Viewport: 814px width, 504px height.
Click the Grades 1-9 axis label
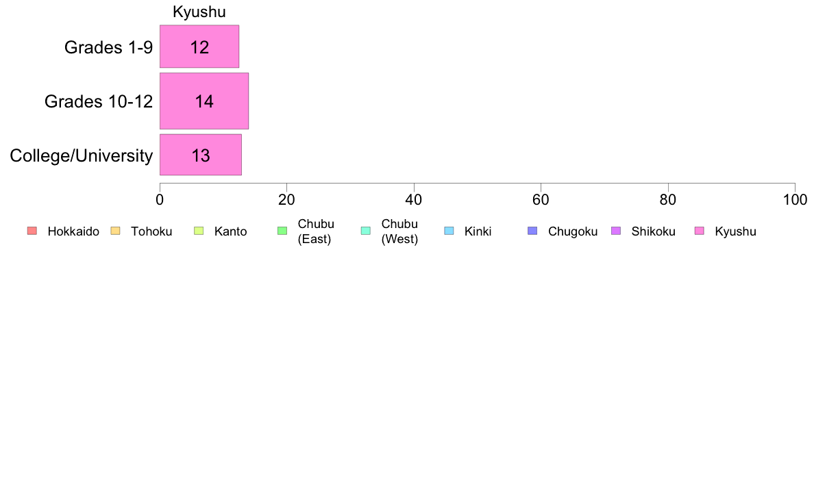[x=108, y=47]
